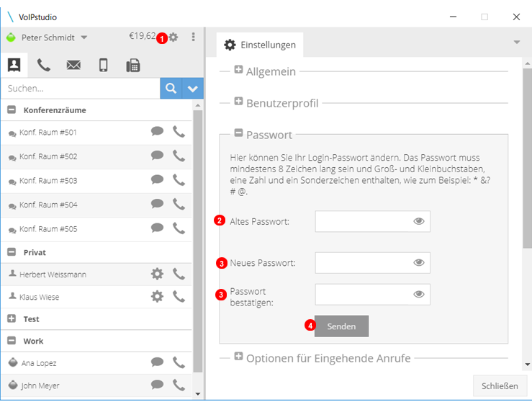Call John Meyer
Screen dimensions: 532x415
[179, 385]
